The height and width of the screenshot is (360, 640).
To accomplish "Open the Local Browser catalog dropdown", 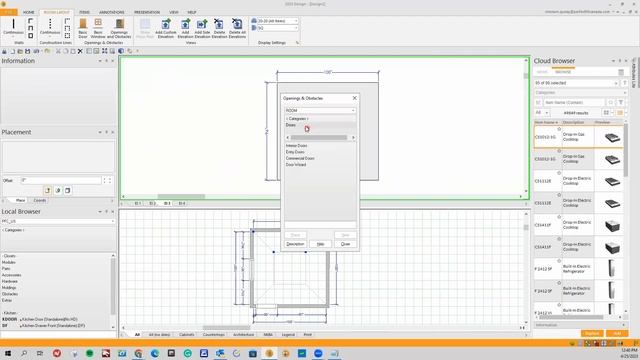I will 58,221.
